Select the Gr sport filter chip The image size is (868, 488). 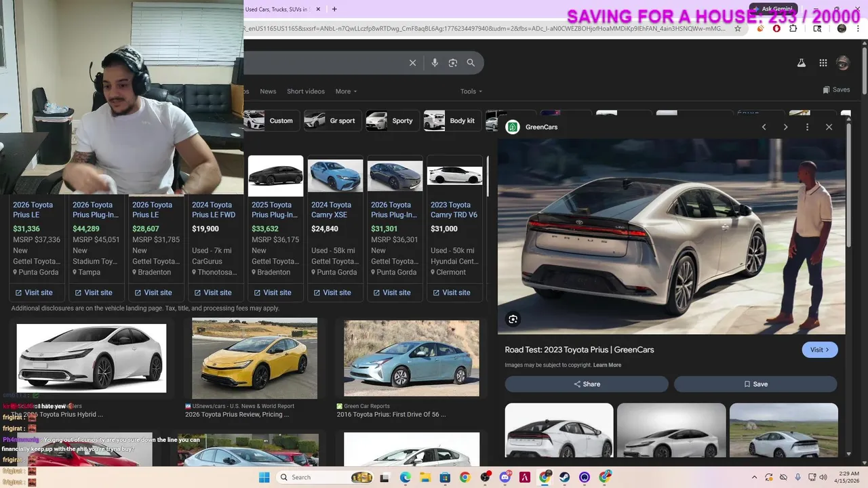[332, 121]
